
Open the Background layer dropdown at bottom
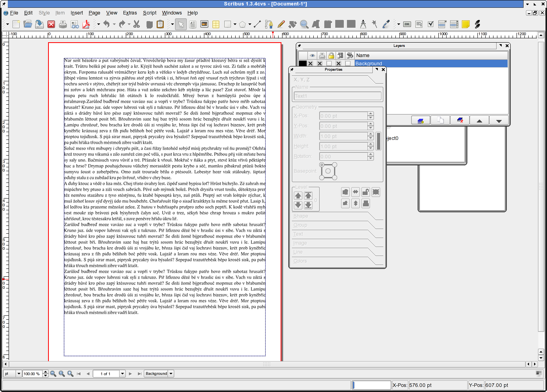171,374
